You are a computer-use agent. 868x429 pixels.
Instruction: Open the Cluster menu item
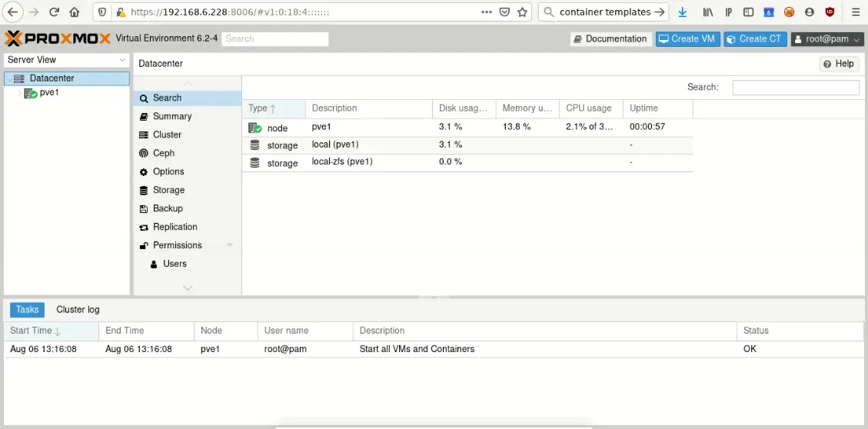click(x=188, y=135)
